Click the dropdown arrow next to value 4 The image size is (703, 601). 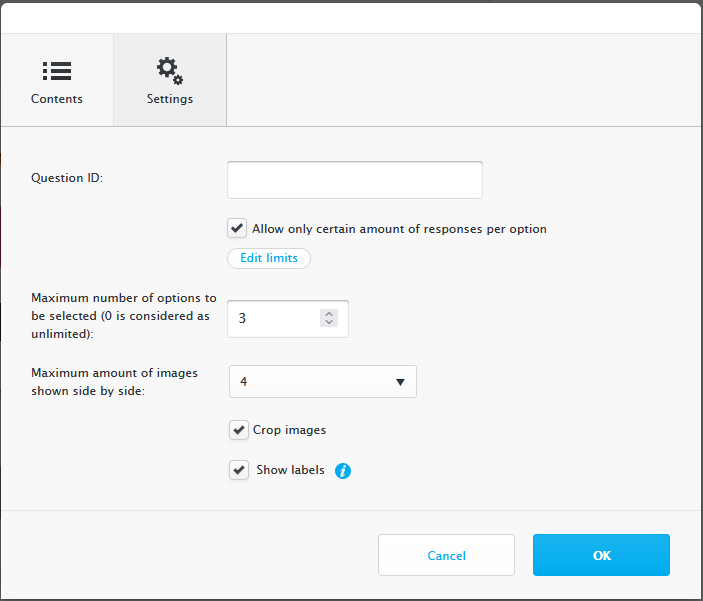pos(400,382)
